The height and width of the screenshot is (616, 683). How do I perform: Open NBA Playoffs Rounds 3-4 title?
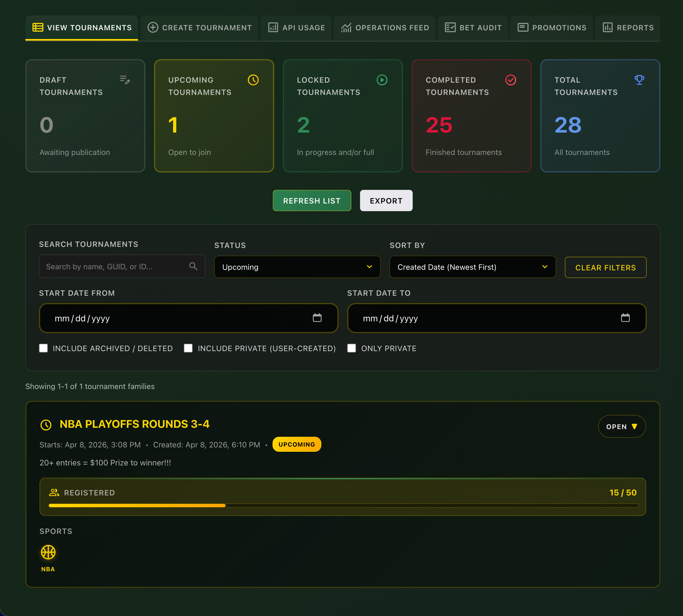pyautogui.click(x=134, y=424)
